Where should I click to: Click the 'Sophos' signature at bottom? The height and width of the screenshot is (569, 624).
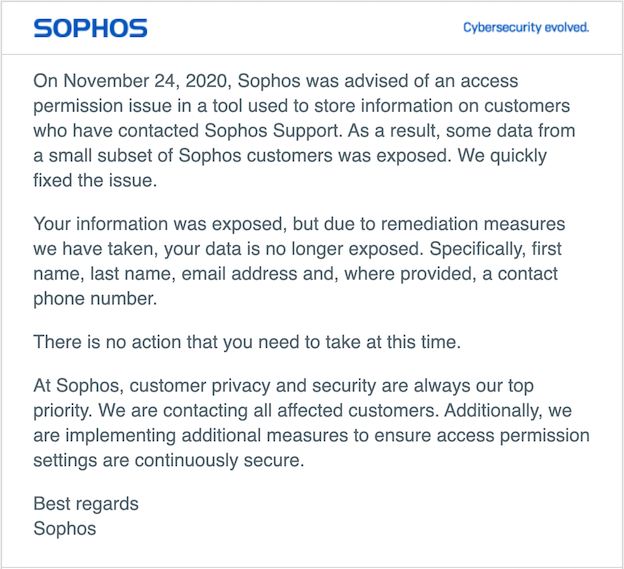(65, 529)
